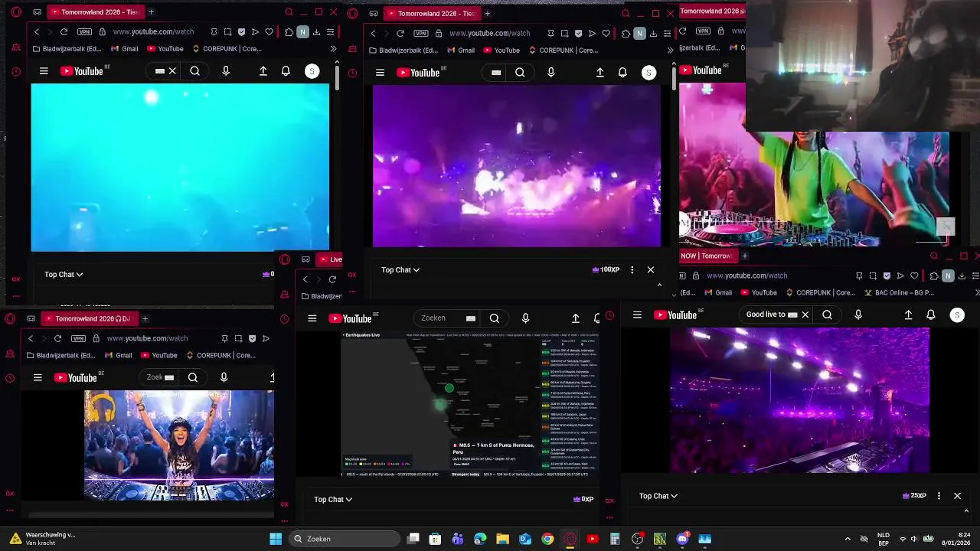This screenshot has width=980, height=551.
Task: Open BAC Online bookmark in bottom-right window
Action: pos(899,292)
